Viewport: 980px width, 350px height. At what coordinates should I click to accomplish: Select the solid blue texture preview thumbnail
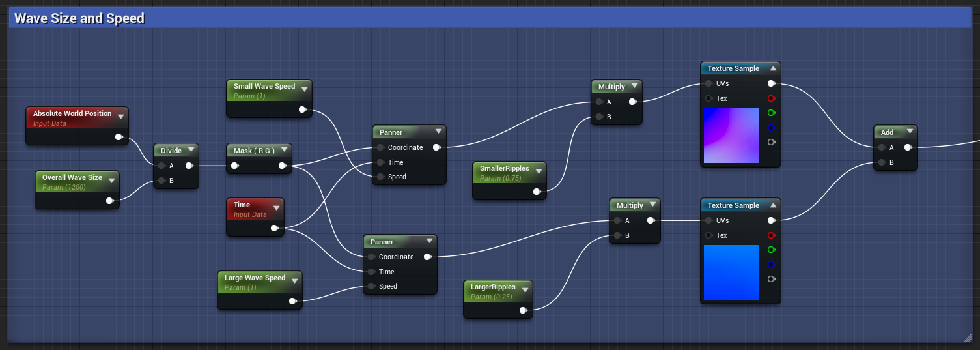(x=731, y=272)
